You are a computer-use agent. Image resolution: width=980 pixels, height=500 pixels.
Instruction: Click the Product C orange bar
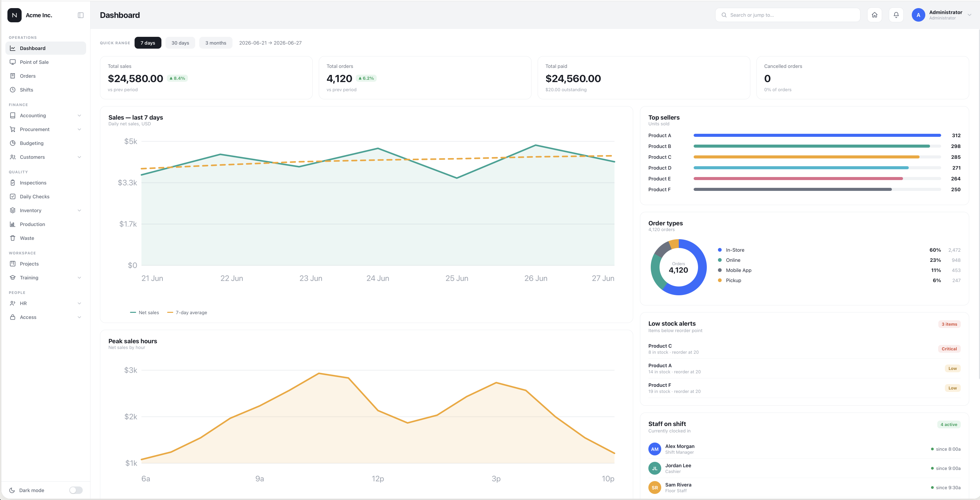(806, 157)
